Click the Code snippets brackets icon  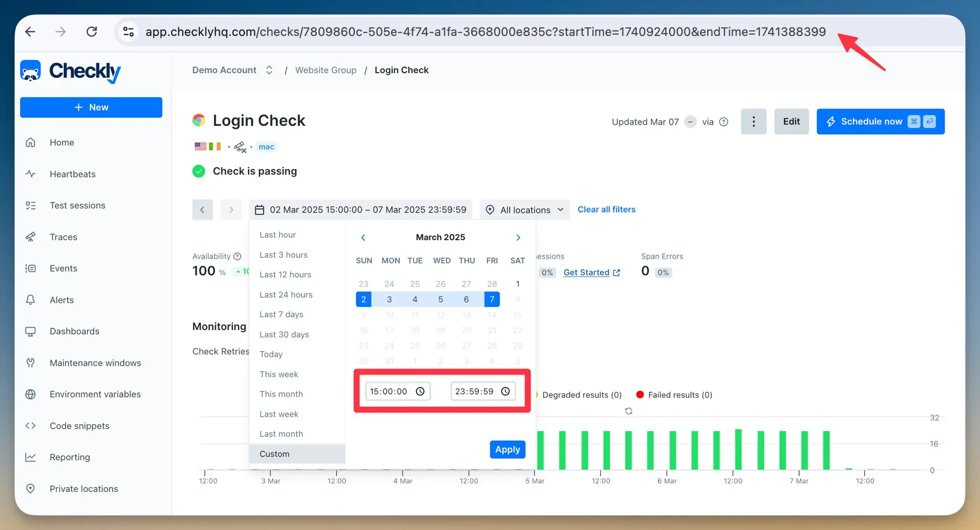[x=31, y=426]
